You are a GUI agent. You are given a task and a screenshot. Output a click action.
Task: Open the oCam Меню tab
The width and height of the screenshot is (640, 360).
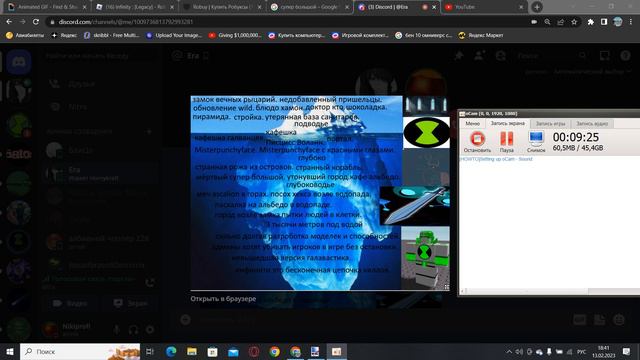pyautogui.click(x=472, y=123)
